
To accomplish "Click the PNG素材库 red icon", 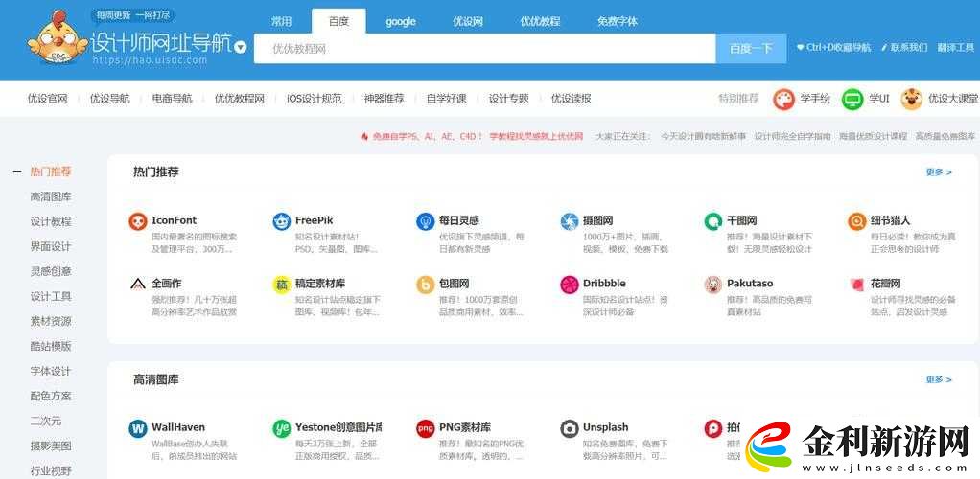I will (x=426, y=428).
